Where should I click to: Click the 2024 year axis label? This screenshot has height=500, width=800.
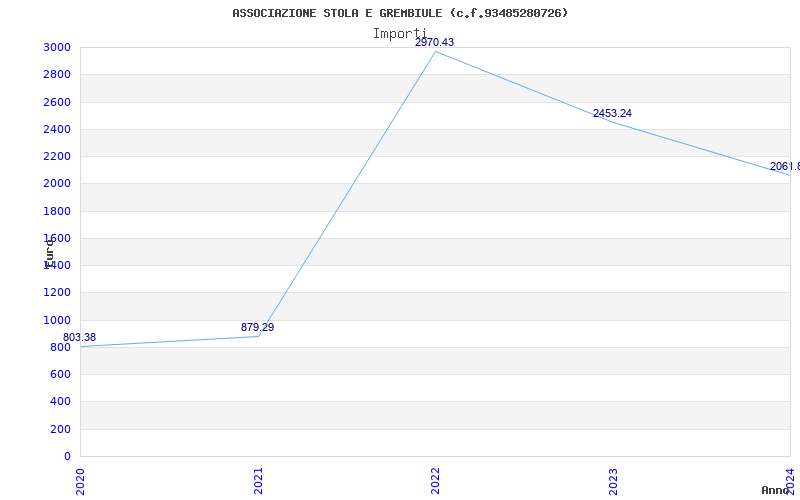(x=790, y=480)
